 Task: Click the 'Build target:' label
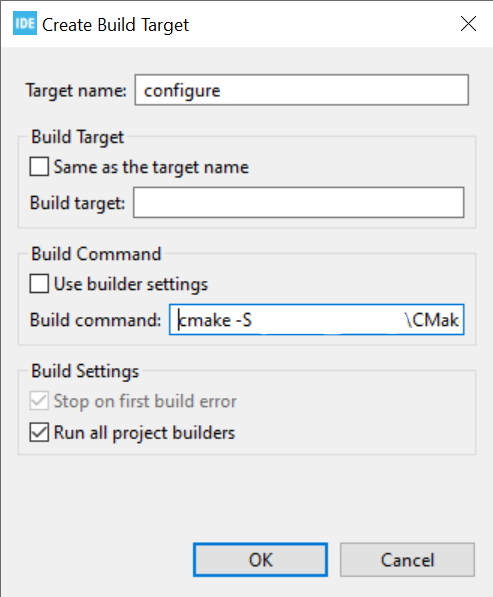[x=78, y=203]
